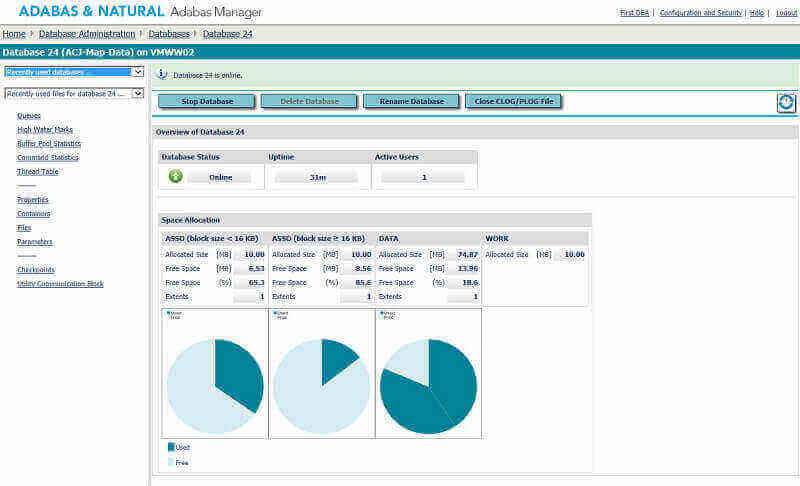Open Configuration and Security link
This screenshot has height=486, width=800.
pos(701,13)
